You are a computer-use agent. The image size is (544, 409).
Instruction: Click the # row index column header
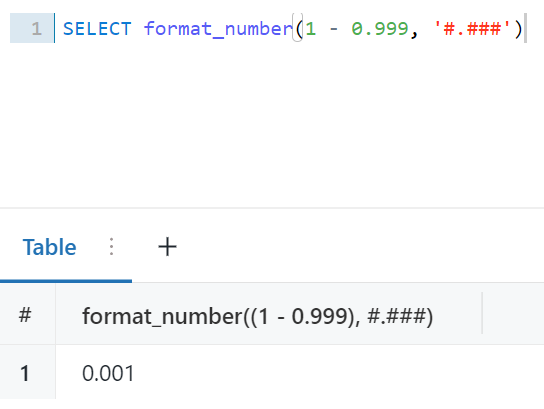pyautogui.click(x=25, y=315)
